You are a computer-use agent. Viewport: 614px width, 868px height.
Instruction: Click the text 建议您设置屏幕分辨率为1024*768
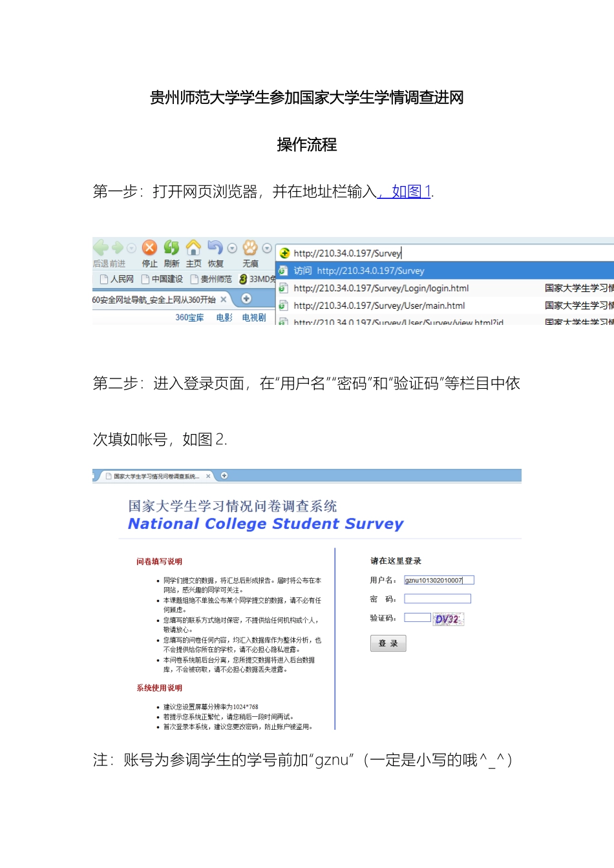211,707
